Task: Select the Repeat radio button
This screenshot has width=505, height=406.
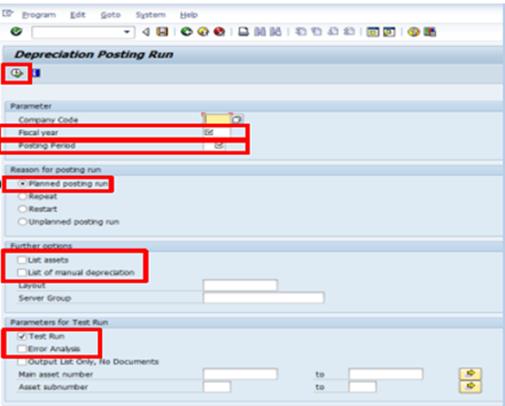Action: [x=22, y=196]
